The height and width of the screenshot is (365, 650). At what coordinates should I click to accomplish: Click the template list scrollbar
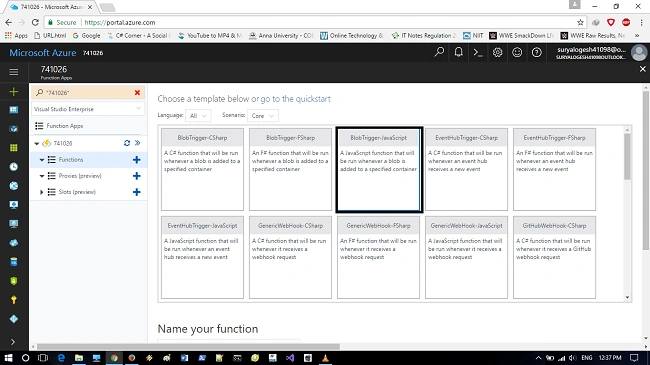(627, 157)
